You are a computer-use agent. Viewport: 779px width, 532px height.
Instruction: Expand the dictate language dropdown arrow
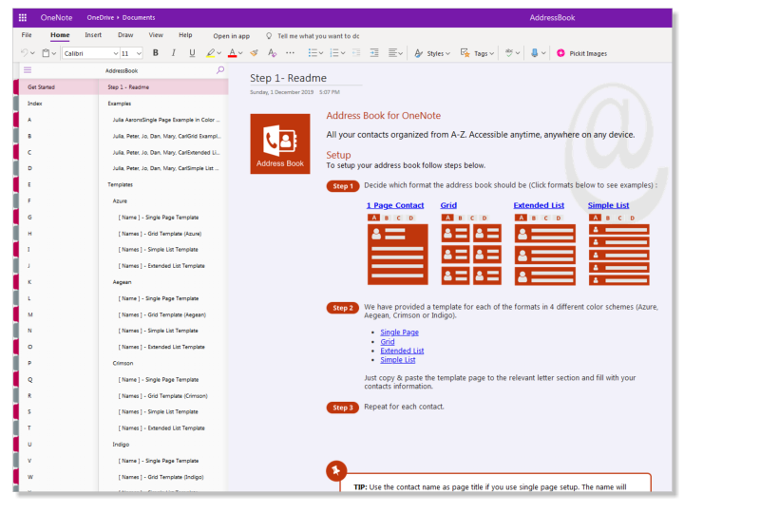coord(543,53)
